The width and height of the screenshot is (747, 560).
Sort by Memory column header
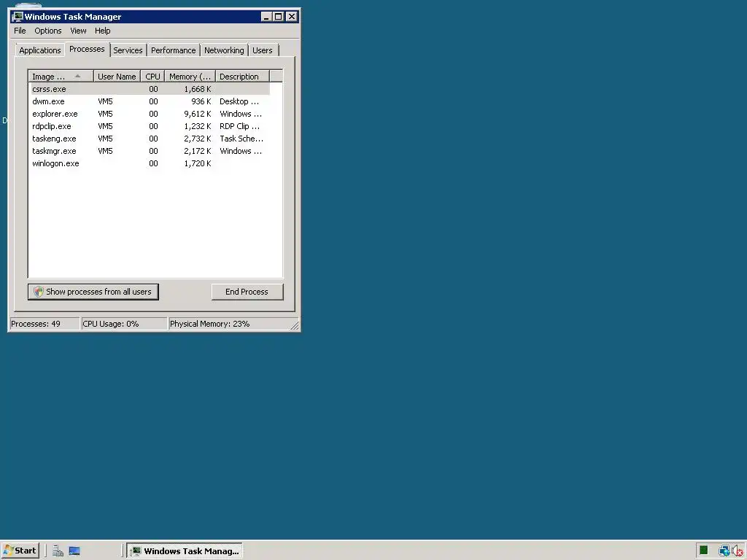coord(190,77)
